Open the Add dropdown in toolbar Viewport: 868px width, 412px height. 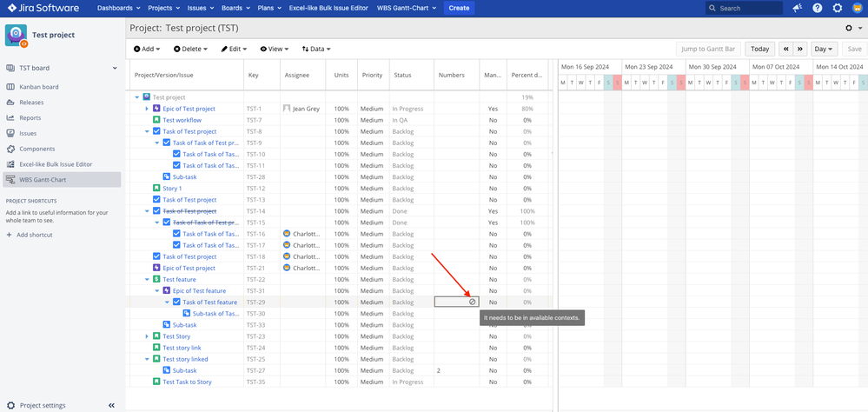point(147,49)
